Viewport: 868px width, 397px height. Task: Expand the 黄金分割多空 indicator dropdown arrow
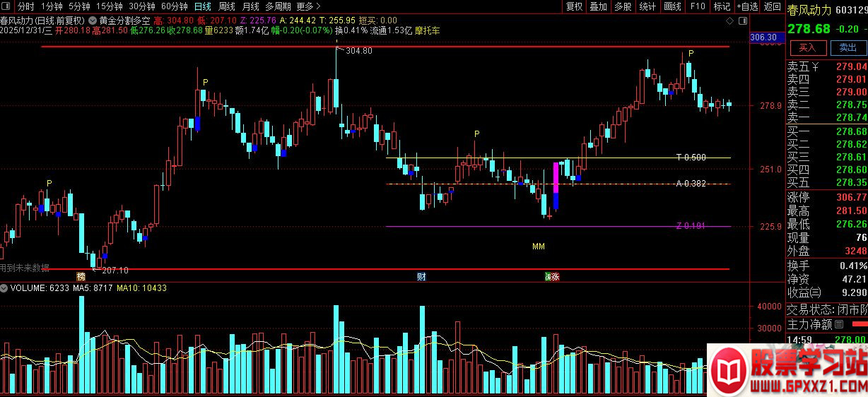[93, 21]
